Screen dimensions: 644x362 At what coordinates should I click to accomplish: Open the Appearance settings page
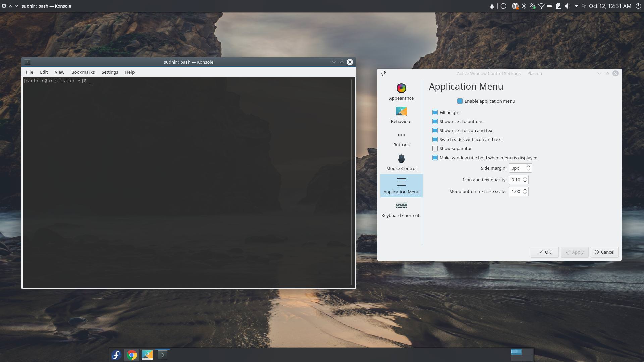click(401, 90)
